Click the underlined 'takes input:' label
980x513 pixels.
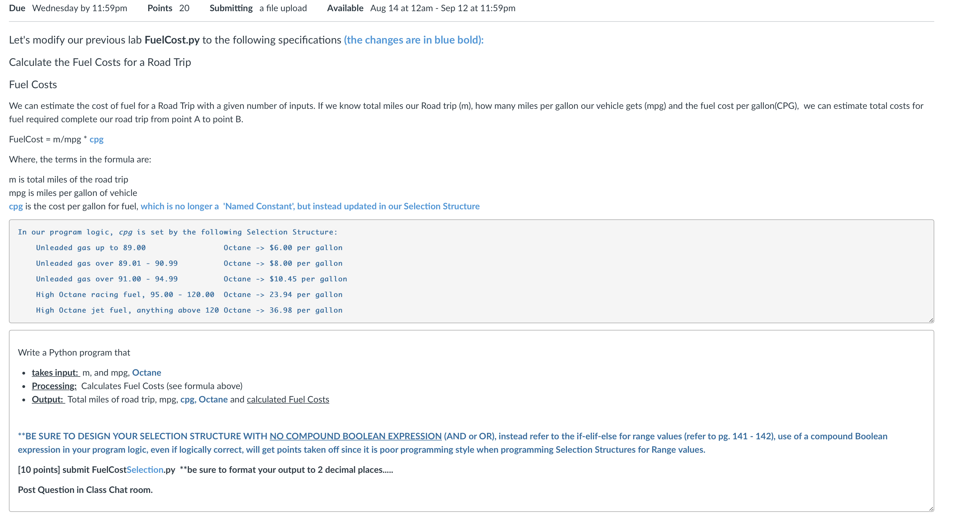click(x=55, y=373)
